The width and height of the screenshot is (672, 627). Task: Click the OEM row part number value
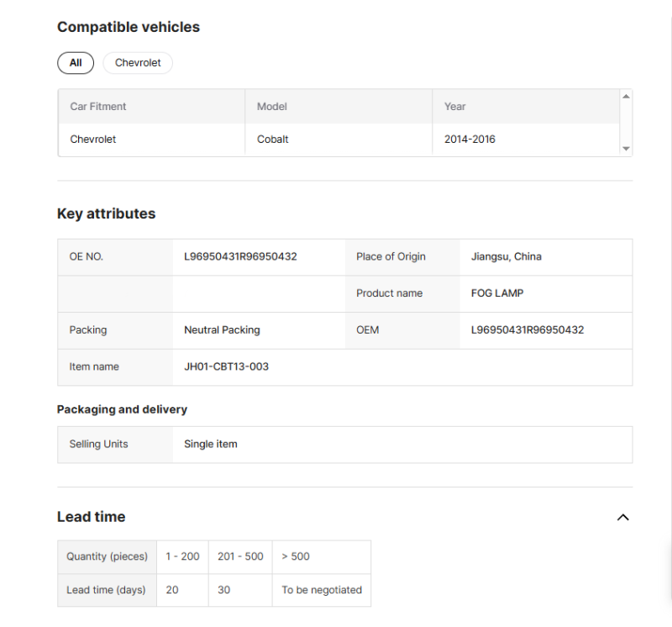coord(528,330)
